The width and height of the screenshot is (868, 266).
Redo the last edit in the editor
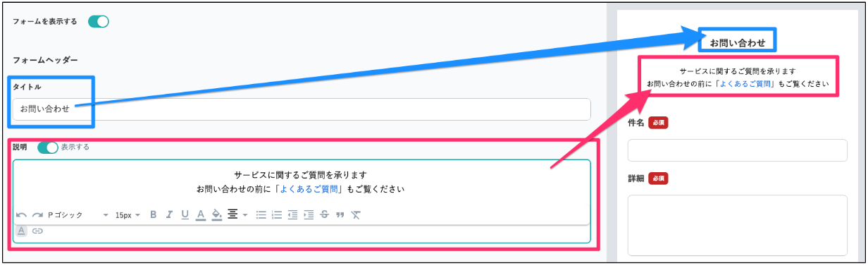pyautogui.click(x=37, y=214)
